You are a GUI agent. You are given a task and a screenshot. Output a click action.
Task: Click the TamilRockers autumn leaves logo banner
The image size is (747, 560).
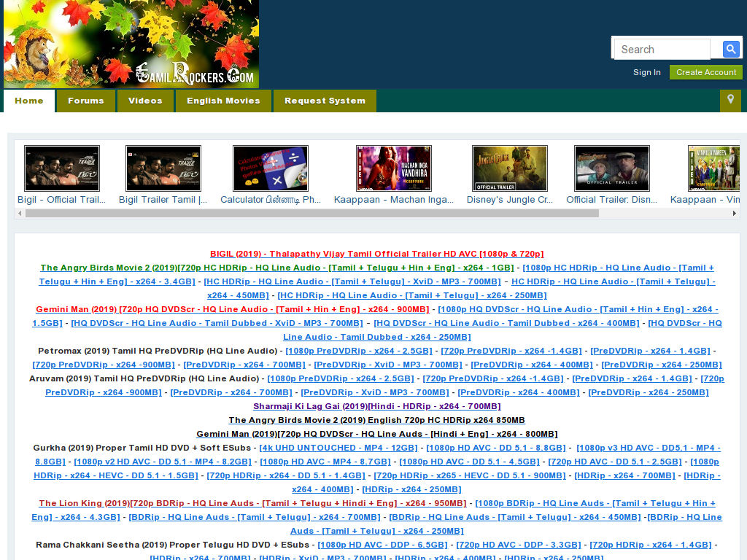pyautogui.click(x=131, y=44)
